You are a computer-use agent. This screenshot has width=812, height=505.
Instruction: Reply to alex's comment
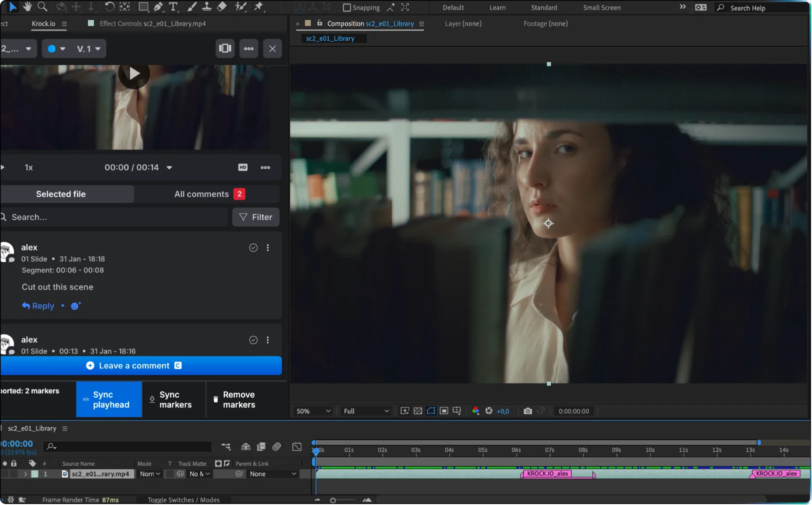click(37, 305)
